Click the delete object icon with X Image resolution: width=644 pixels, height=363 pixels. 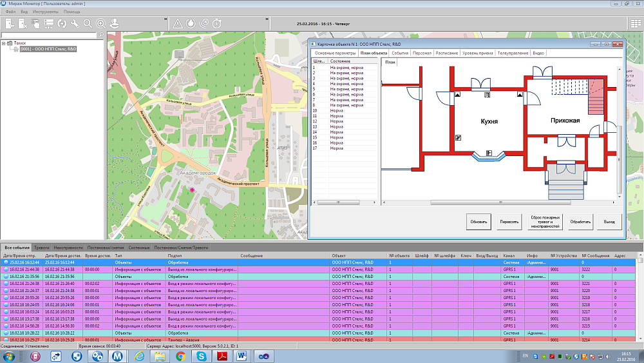(23, 24)
